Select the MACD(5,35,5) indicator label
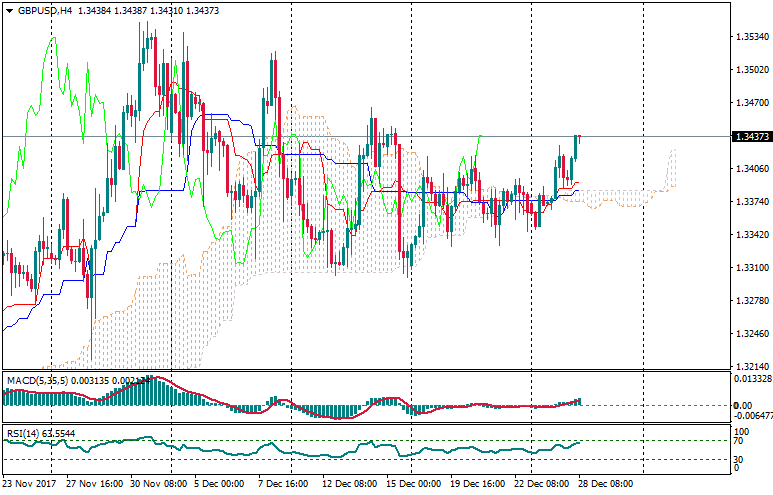 [x=38, y=381]
